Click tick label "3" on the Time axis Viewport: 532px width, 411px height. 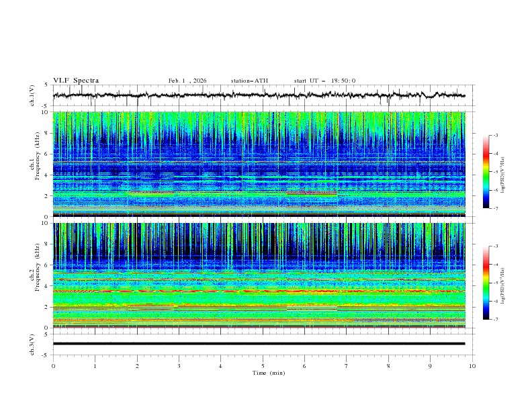pyautogui.click(x=179, y=366)
